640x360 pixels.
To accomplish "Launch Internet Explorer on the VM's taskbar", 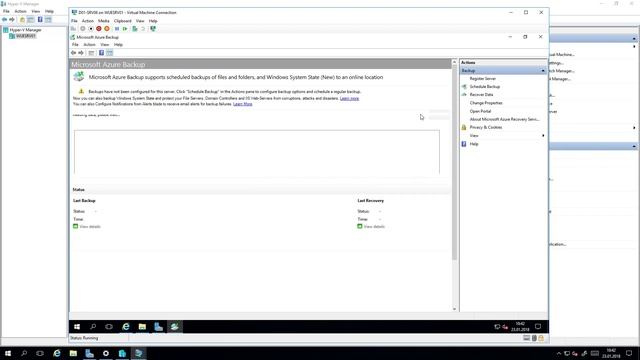I will pyautogui.click(x=126, y=327).
